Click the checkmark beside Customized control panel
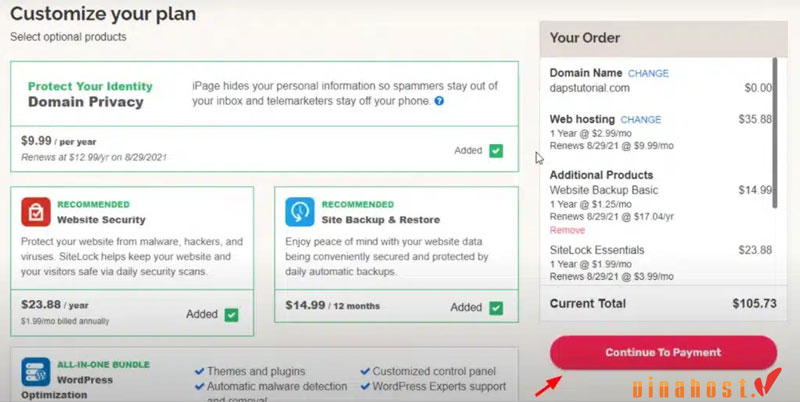Viewport: 800px width, 402px height. [364, 371]
